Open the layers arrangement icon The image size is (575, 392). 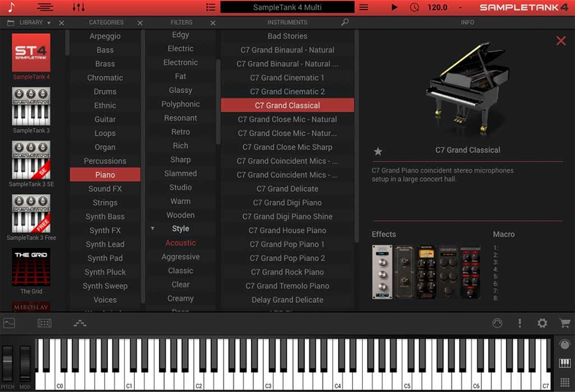80,323
